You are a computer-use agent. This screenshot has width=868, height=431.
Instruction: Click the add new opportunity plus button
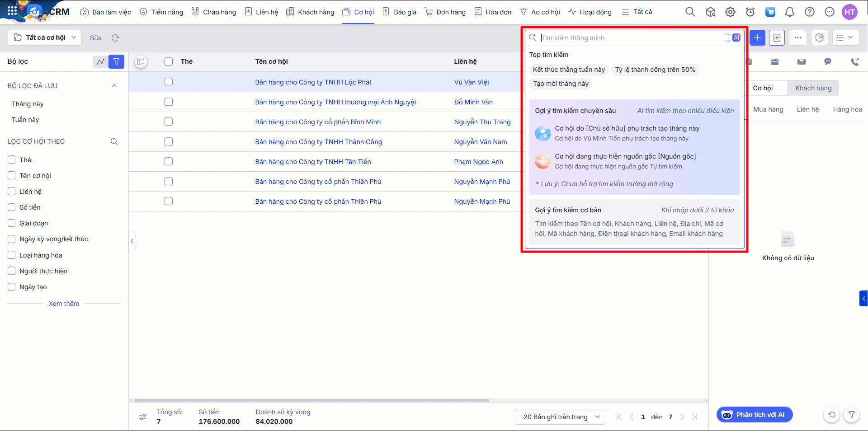(757, 37)
